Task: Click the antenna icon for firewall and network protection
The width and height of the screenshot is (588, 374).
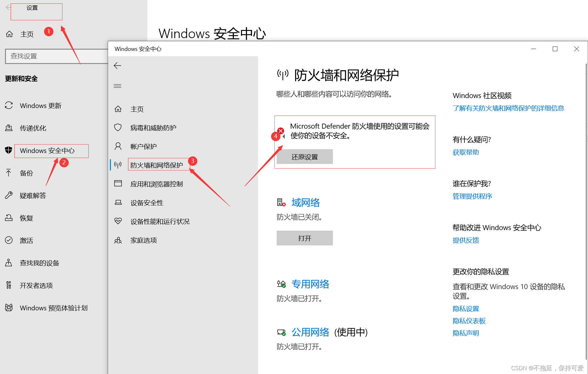Action: pyautogui.click(x=118, y=165)
